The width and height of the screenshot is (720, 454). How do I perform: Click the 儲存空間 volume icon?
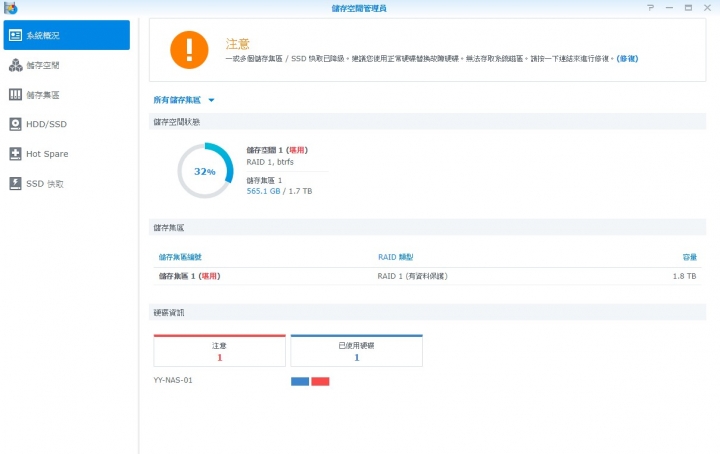15,65
